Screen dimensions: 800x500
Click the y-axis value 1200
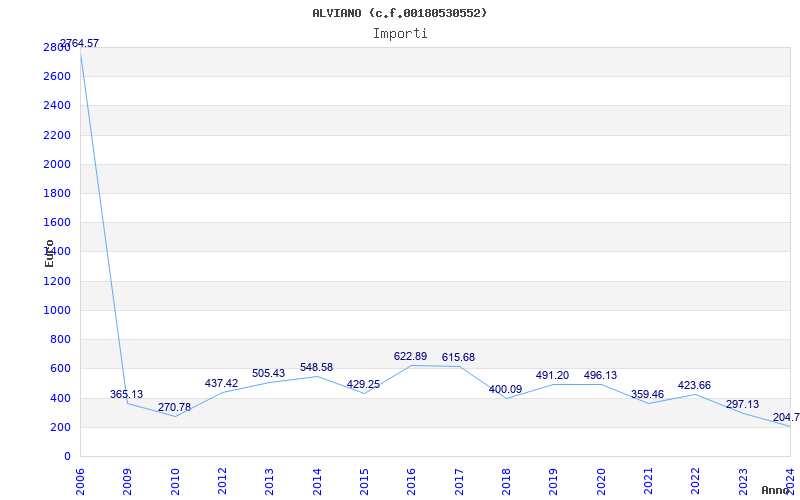pos(57,281)
